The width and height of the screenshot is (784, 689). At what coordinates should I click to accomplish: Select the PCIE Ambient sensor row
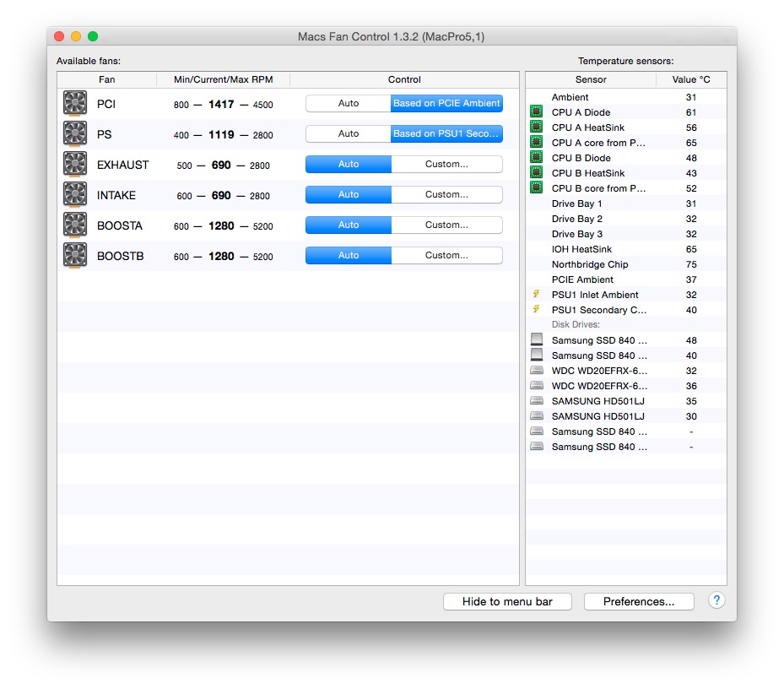tap(626, 279)
